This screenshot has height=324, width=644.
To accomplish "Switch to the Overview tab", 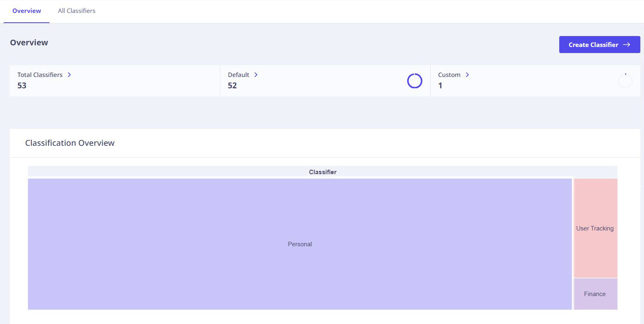I will 27,11.
